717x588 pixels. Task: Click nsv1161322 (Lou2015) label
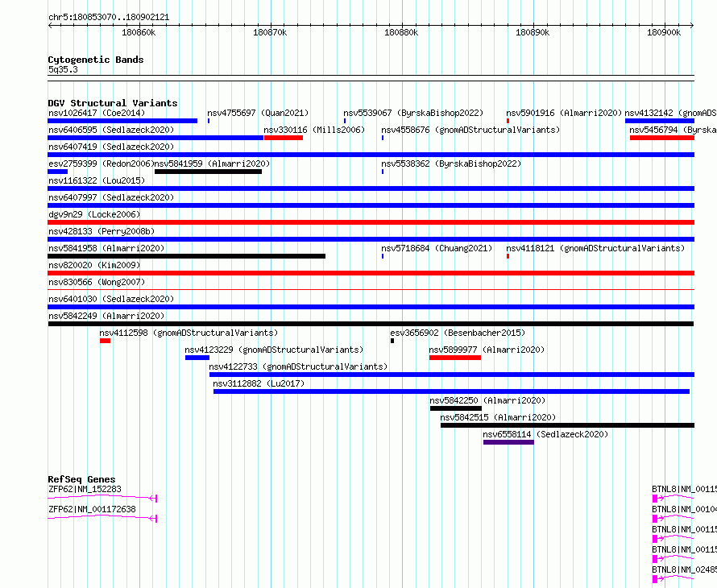click(x=97, y=180)
